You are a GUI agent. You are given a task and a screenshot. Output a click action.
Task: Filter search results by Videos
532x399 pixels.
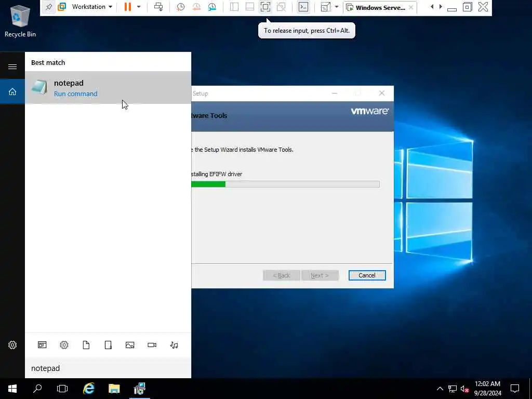[x=152, y=345]
